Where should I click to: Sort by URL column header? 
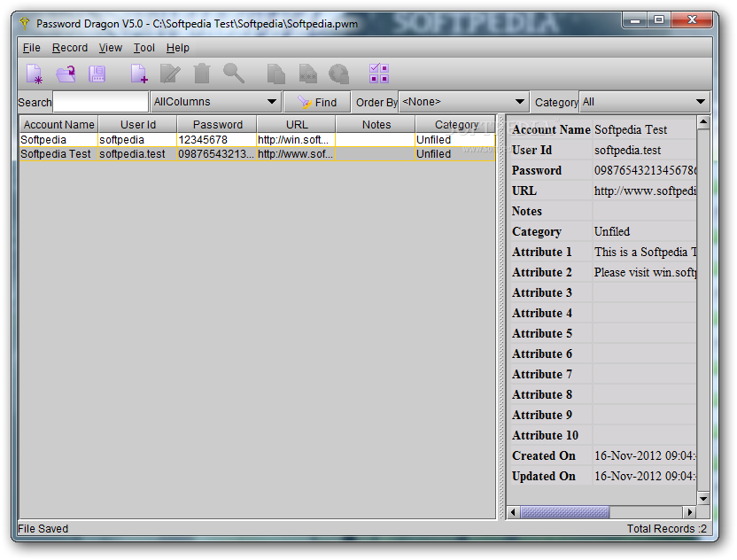(x=297, y=125)
